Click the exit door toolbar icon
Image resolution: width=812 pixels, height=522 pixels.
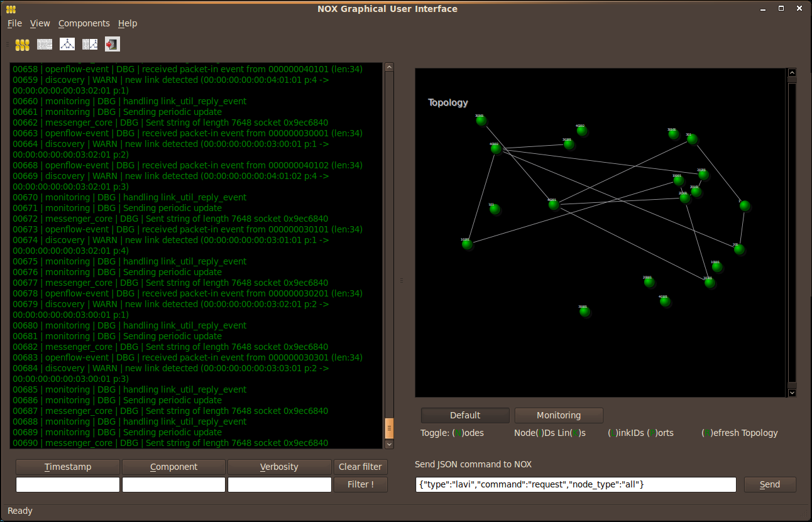pos(112,45)
